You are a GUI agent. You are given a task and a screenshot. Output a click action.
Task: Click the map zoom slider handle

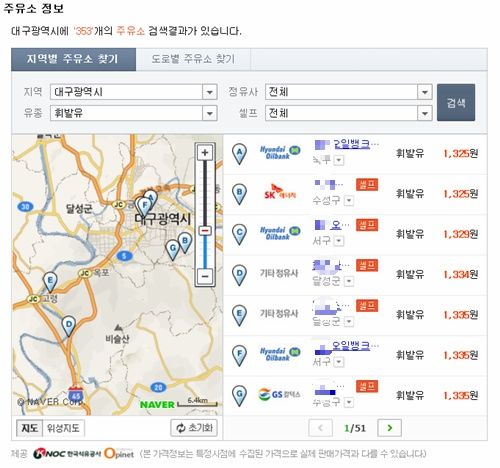tap(205, 231)
